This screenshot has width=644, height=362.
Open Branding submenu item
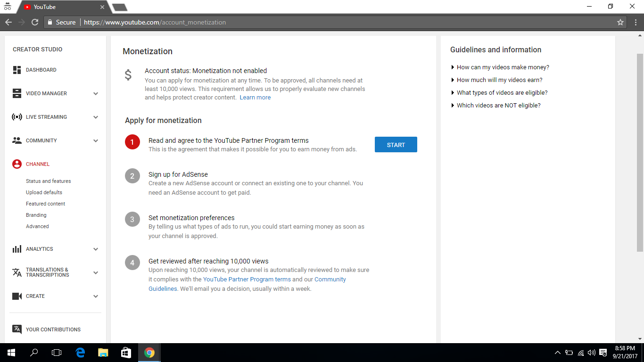coord(36,215)
